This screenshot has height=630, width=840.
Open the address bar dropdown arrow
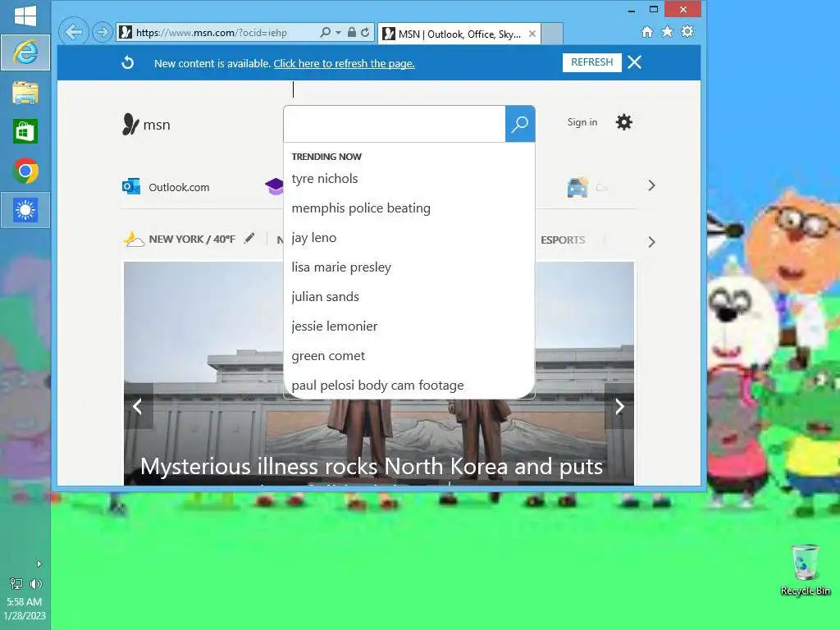tap(338, 32)
